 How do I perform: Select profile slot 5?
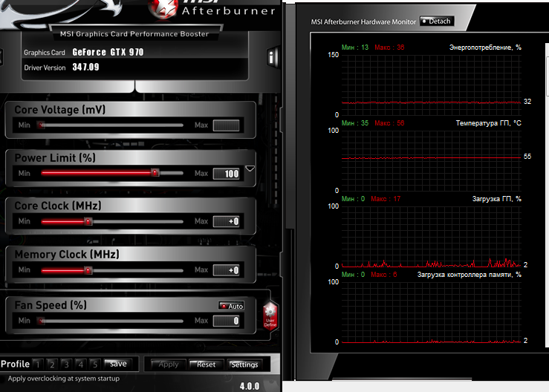coord(94,364)
